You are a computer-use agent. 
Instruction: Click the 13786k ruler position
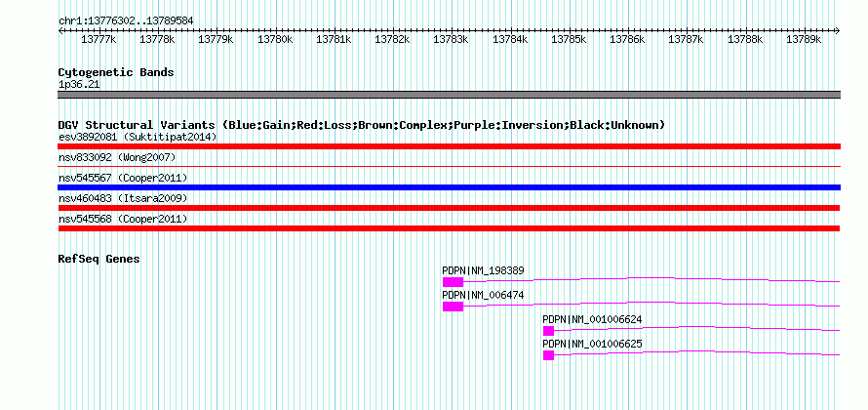[628, 39]
